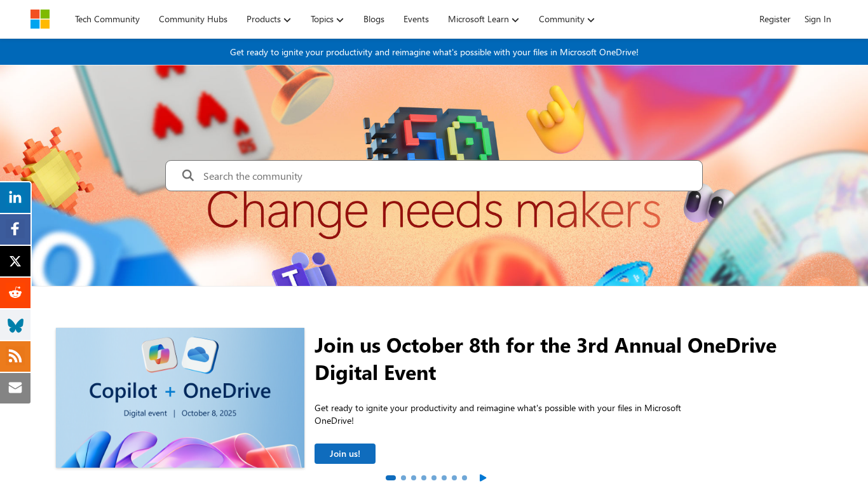Expand the Community dropdown
This screenshot has width=868, height=488.
point(567,19)
